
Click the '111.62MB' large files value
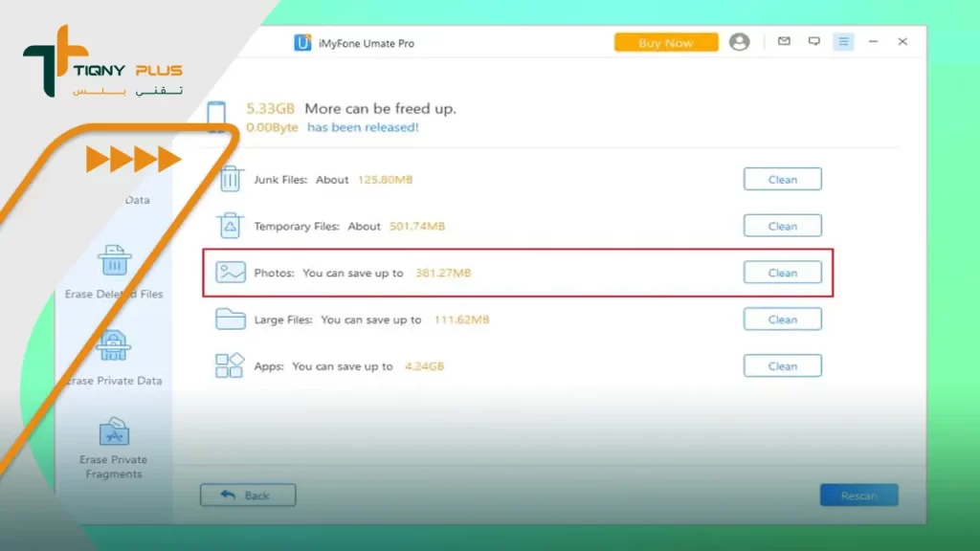[x=461, y=320]
